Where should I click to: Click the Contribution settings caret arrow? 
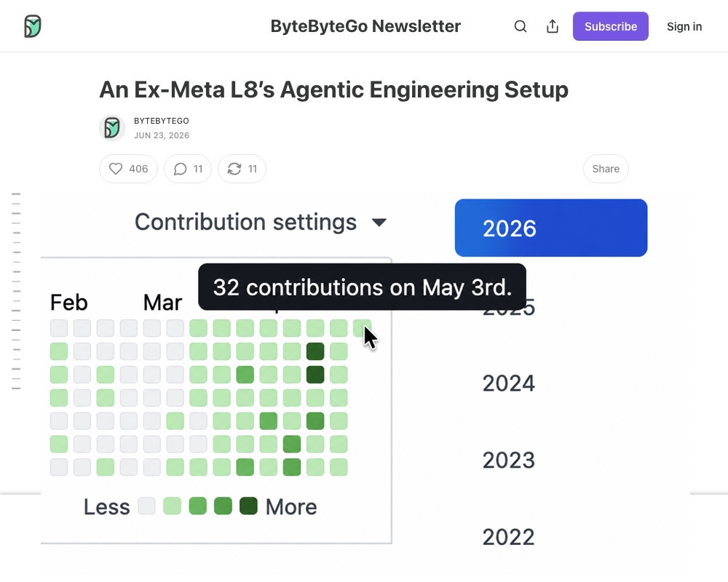tap(379, 223)
